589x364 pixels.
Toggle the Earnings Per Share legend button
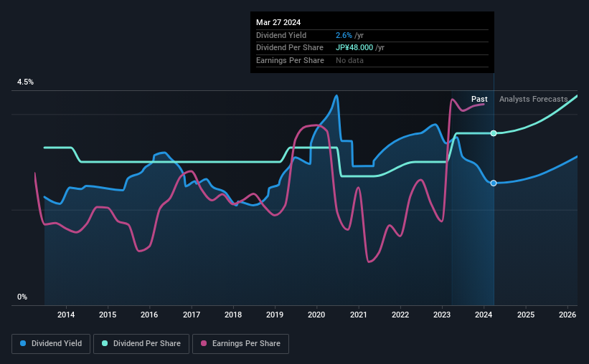[x=240, y=344]
